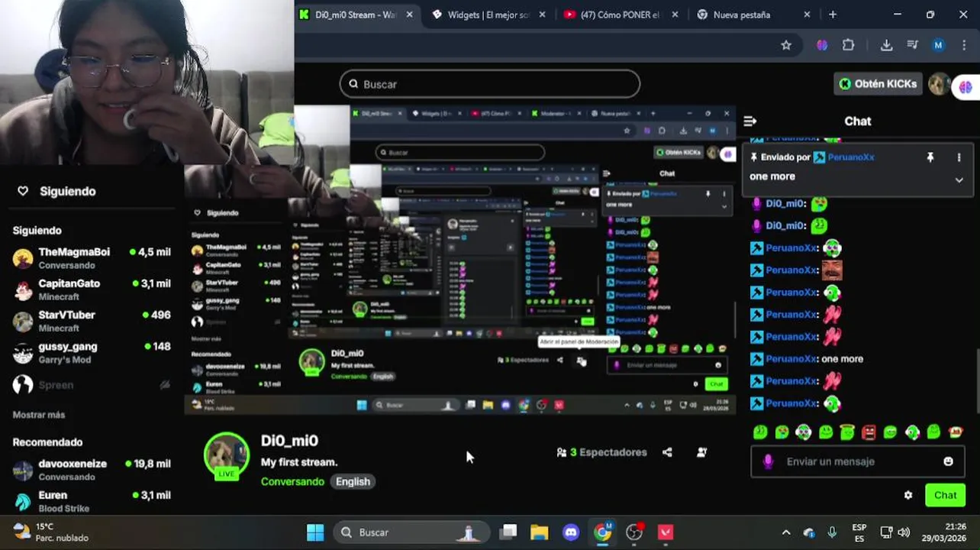This screenshot has height=550, width=980.
Task: Click PeruanoXx username in pinned message
Action: 851,157
